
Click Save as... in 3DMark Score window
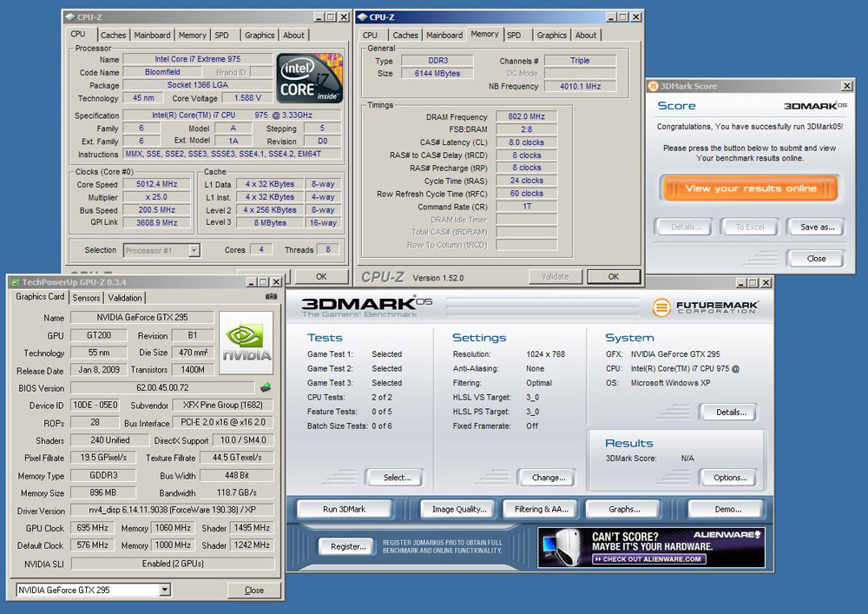817,227
